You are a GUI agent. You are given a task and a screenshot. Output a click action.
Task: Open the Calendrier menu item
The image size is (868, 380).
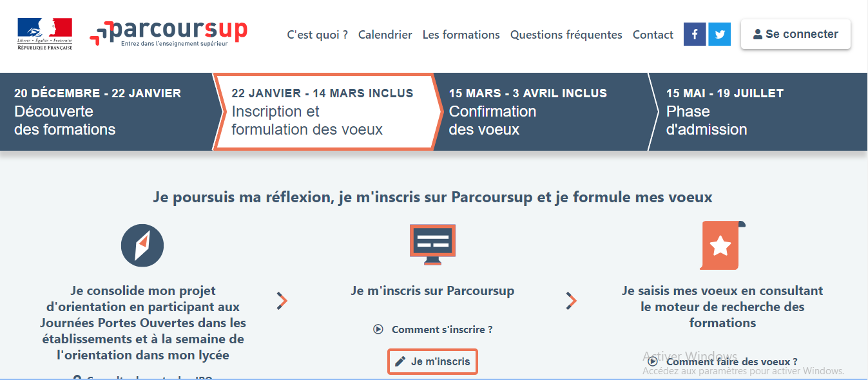385,35
